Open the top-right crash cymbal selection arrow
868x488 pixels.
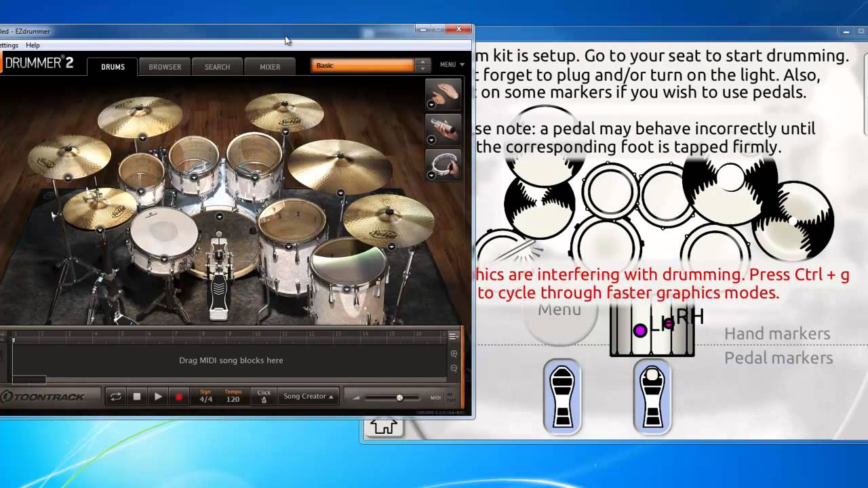click(285, 132)
